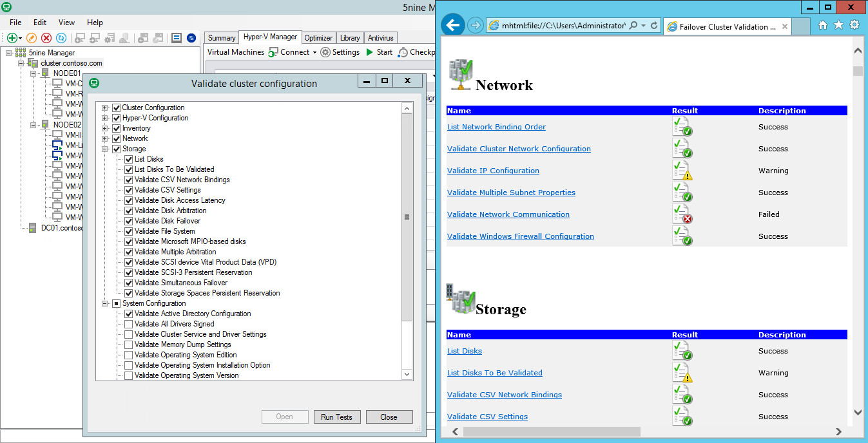The height and width of the screenshot is (443, 868).
Task: Uncheck the Hyper-V Configuration checkbox
Action: (117, 118)
